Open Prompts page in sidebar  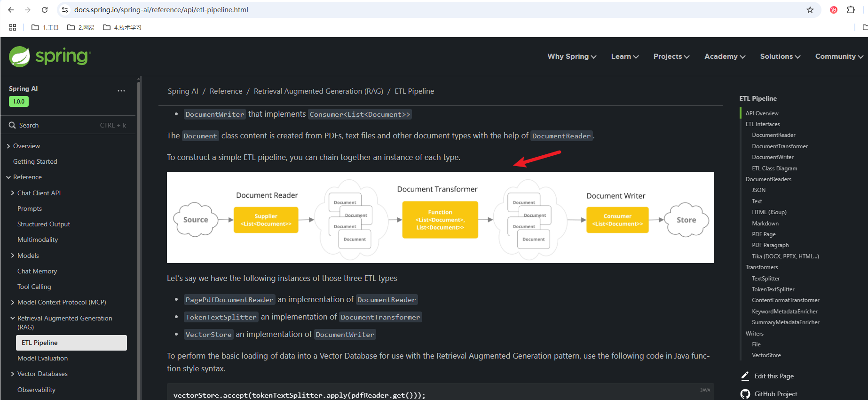coord(30,208)
